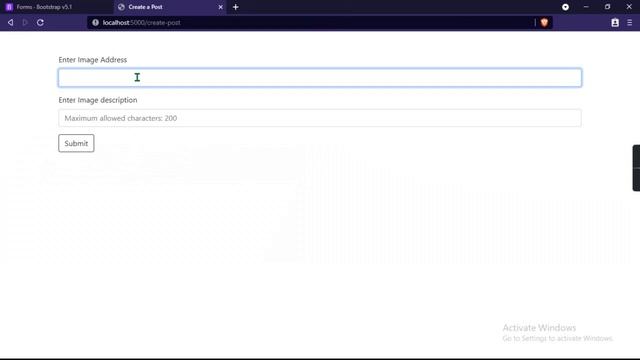Close the browser window
Screen dimensions: 640x360
click(629, 7)
